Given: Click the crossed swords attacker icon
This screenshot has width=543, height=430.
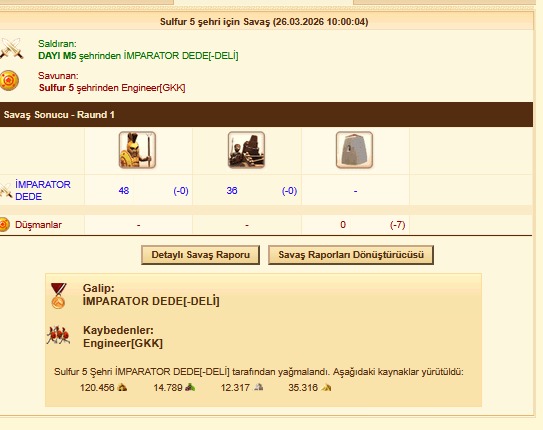Looking at the screenshot, I should point(11,48).
